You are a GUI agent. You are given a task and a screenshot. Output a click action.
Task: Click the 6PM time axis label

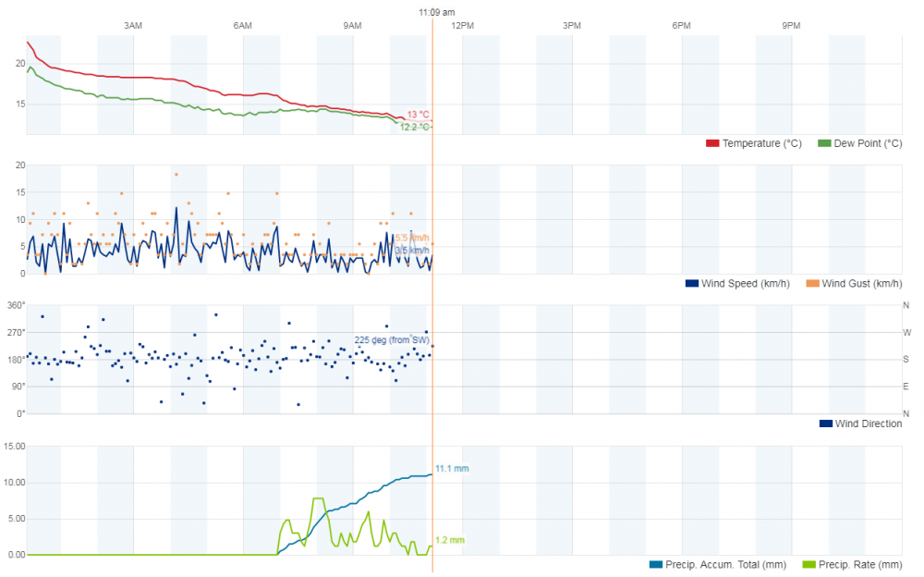682,26
